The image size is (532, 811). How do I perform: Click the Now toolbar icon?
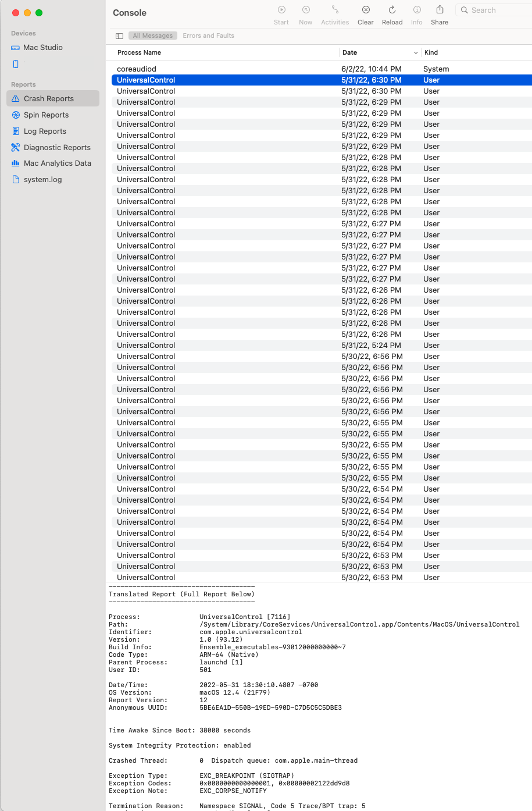pos(306,10)
